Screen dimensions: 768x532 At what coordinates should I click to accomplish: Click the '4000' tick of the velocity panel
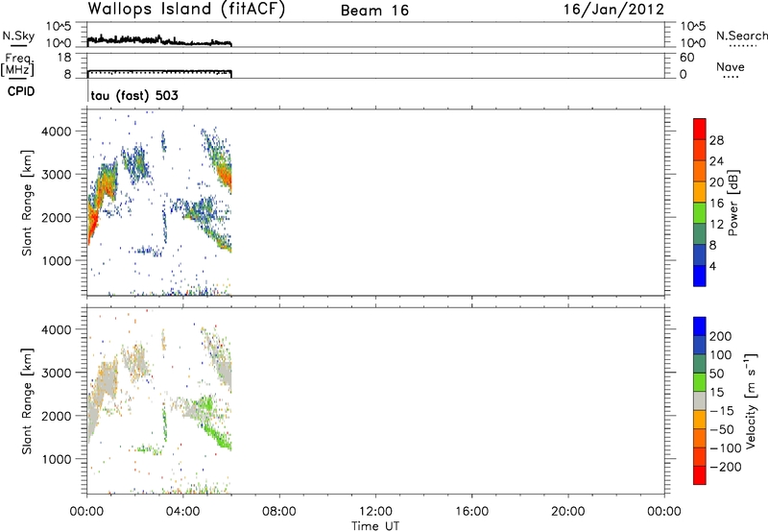pos(57,329)
